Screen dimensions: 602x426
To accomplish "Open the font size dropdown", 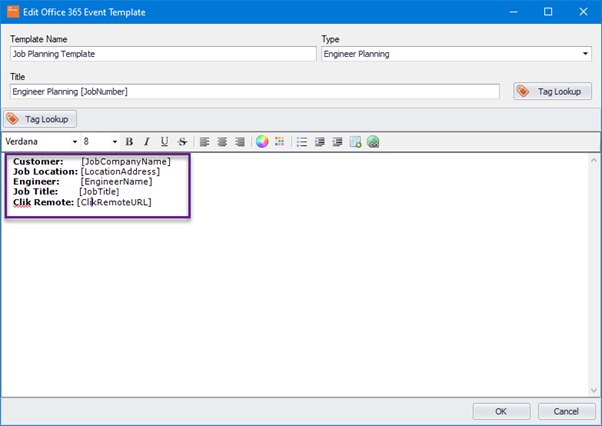I will point(114,142).
